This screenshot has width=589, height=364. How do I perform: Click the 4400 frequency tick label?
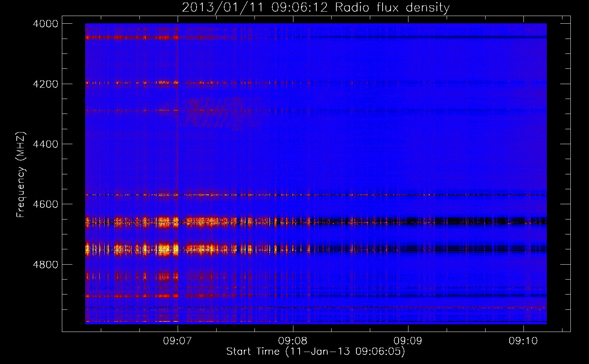pyautogui.click(x=46, y=144)
